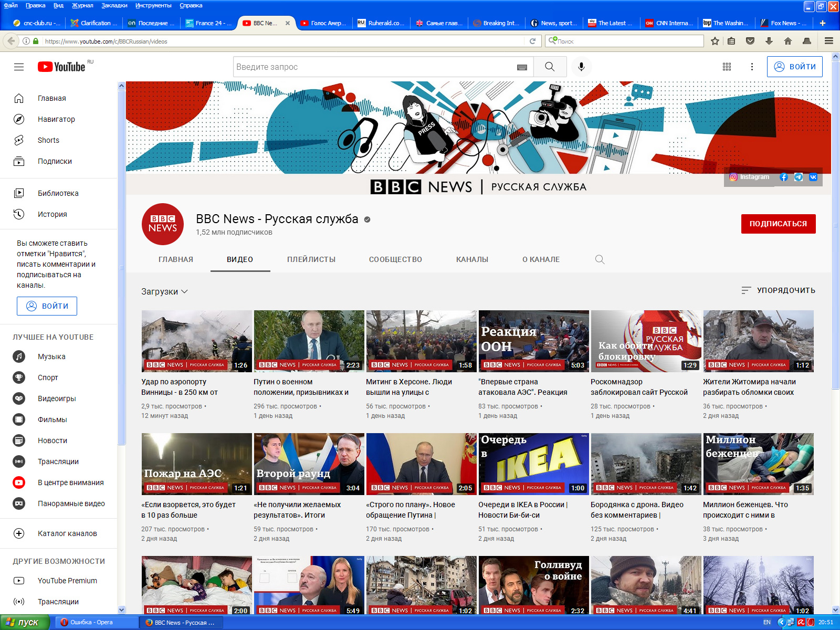Open the Упорядочить sort menu
840x630 pixels.
[778, 290]
